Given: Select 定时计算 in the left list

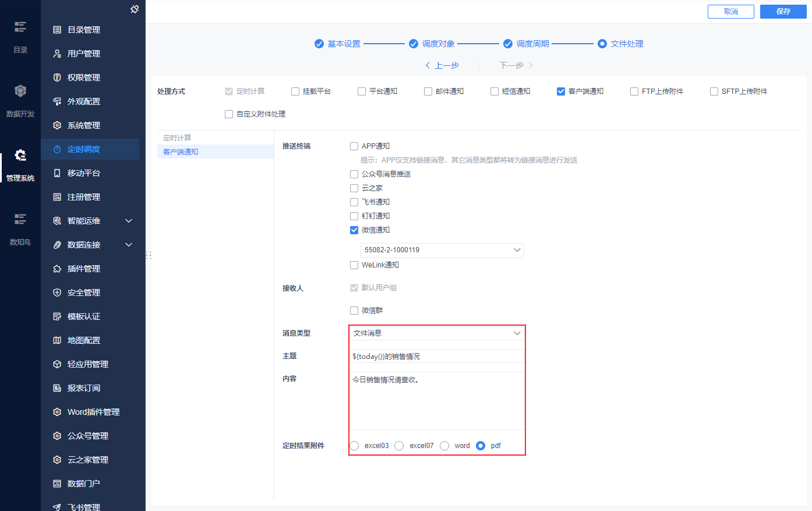Looking at the screenshot, I should point(216,138).
